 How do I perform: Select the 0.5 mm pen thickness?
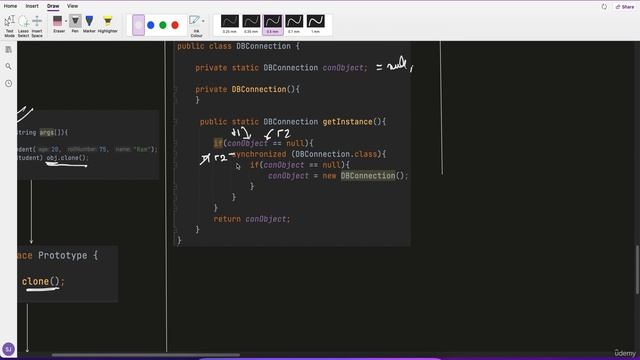click(273, 24)
